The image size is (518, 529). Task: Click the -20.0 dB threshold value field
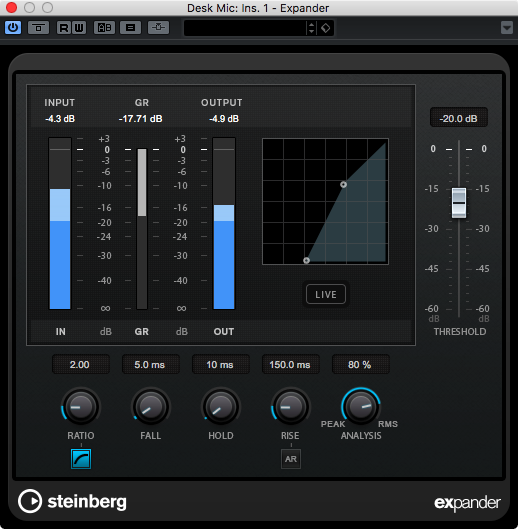[x=459, y=118]
